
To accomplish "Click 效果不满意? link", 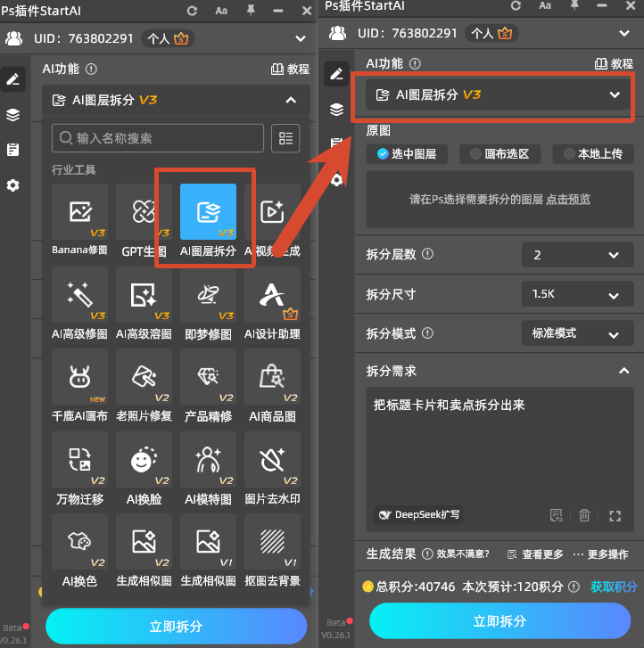I will tap(463, 554).
